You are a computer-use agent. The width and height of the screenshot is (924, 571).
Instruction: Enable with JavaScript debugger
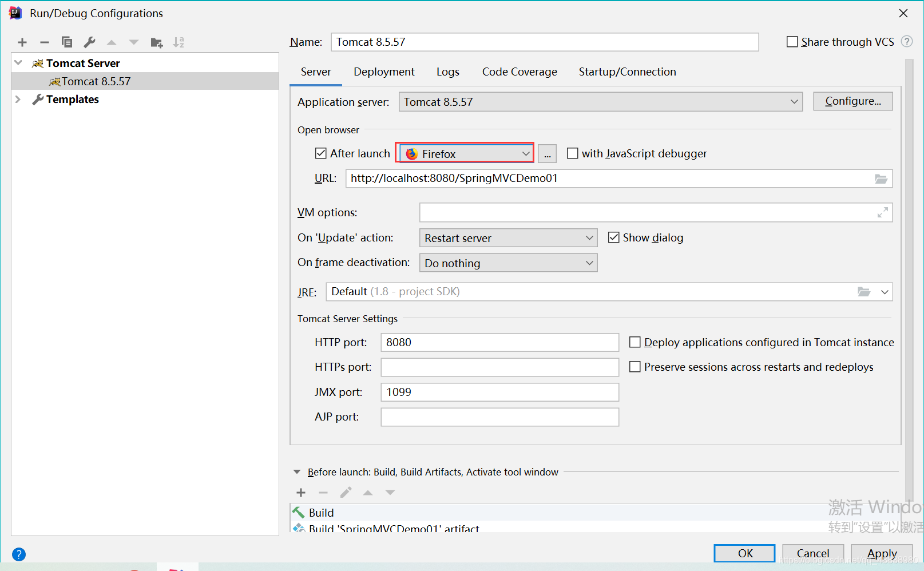(572, 153)
